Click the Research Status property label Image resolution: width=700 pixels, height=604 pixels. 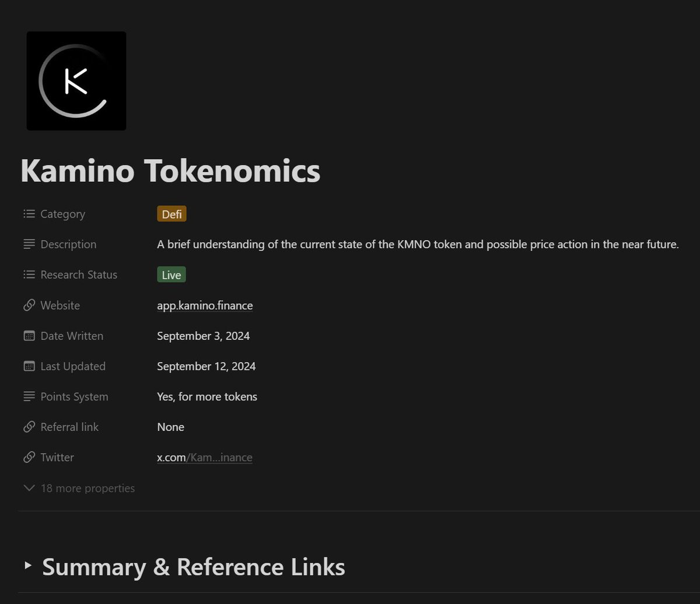79,275
